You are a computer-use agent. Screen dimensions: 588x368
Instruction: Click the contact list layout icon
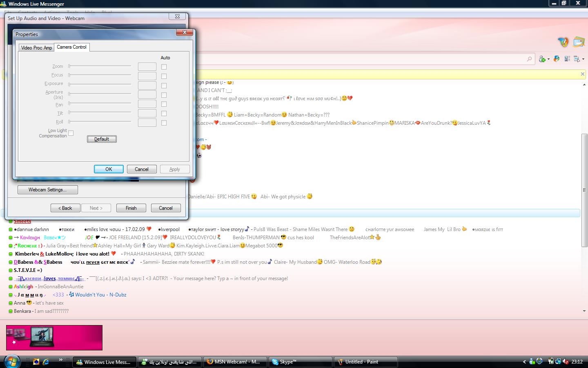567,59
